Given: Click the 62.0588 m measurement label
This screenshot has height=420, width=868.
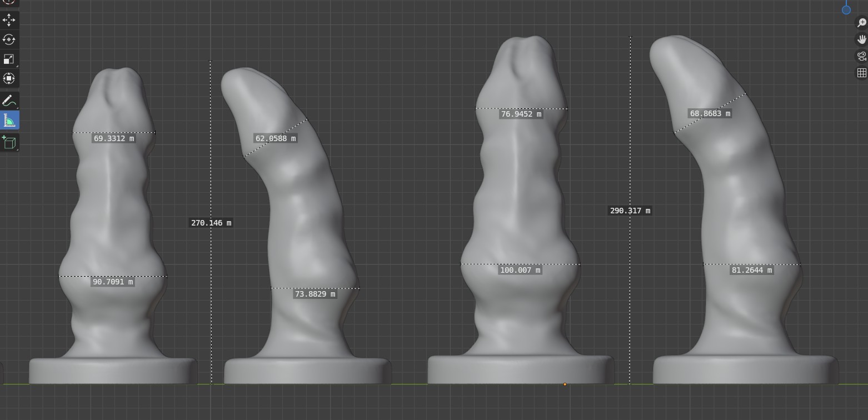Looking at the screenshot, I should tap(276, 138).
